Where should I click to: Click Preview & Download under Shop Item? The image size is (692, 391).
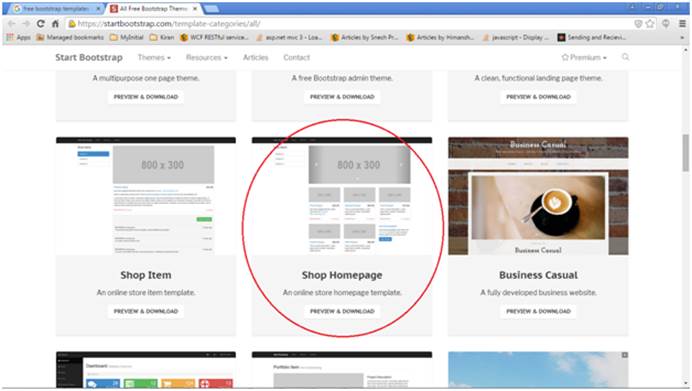146,311
